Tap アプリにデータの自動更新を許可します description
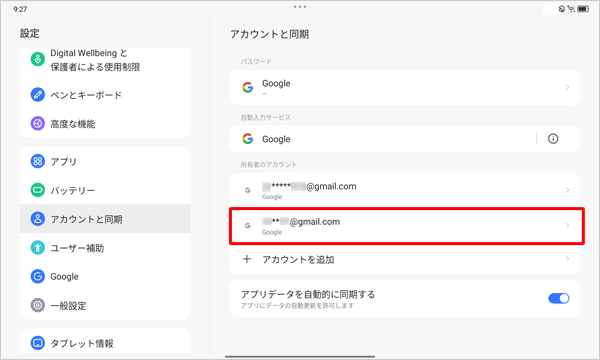The height and width of the screenshot is (360, 600). coord(297,306)
